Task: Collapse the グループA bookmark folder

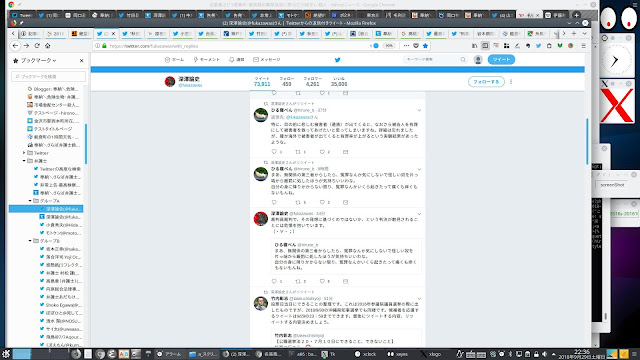Action: [x=30, y=201]
